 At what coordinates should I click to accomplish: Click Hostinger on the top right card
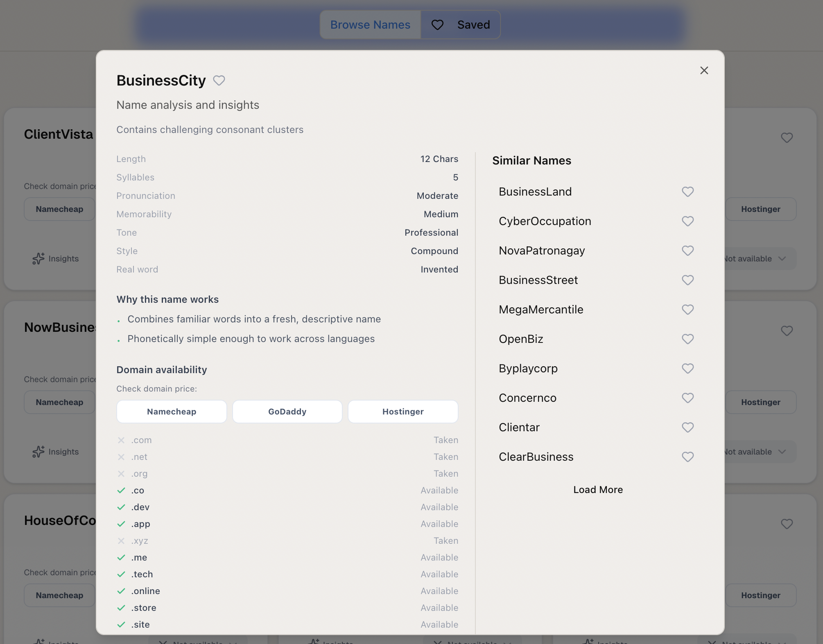761,209
